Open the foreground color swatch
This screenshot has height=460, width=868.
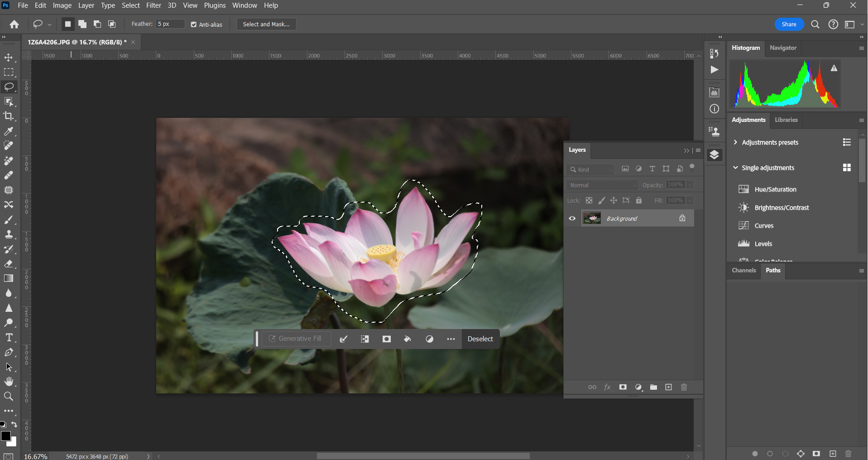pos(6,436)
